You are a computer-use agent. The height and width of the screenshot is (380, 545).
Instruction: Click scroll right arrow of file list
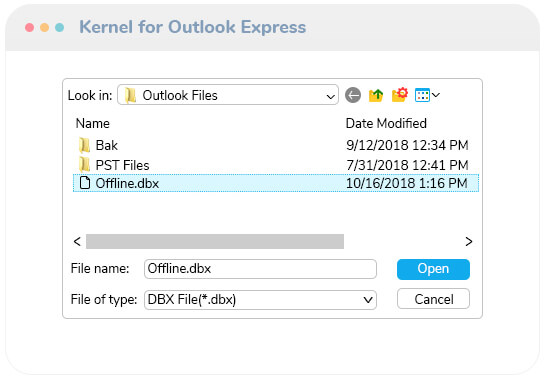pyautogui.click(x=469, y=241)
